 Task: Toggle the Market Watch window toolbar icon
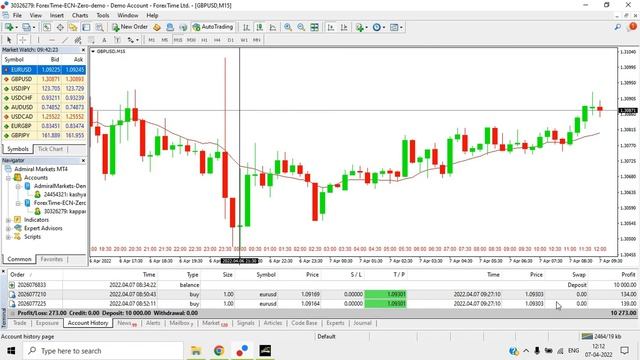click(x=47, y=27)
